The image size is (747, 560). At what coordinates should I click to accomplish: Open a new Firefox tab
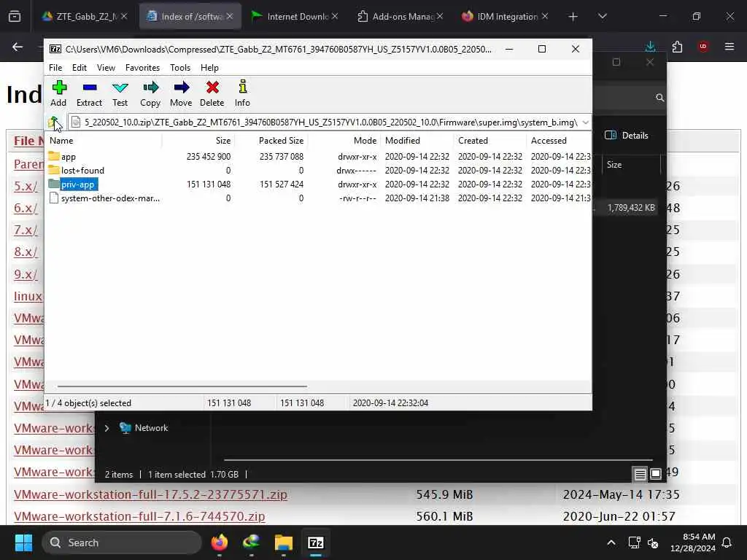573,17
